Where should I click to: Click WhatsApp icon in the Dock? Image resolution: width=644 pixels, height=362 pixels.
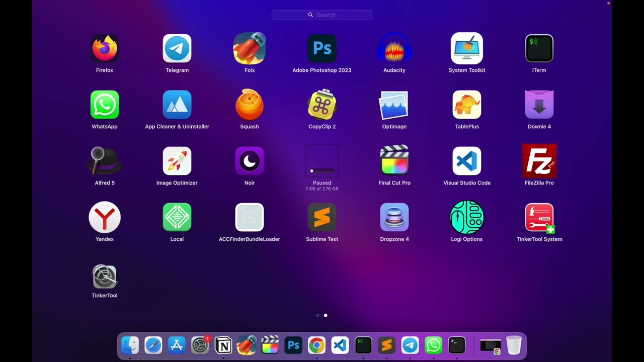pyautogui.click(x=433, y=345)
